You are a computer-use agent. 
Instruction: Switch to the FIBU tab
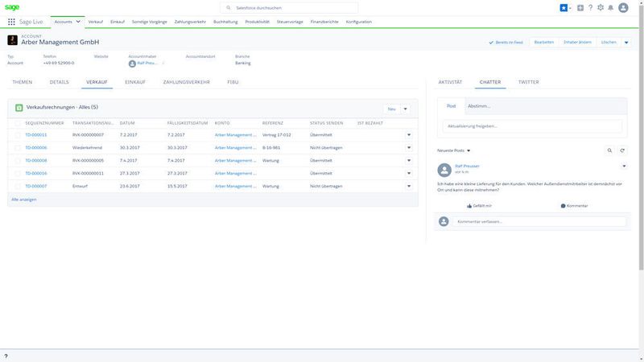point(233,82)
